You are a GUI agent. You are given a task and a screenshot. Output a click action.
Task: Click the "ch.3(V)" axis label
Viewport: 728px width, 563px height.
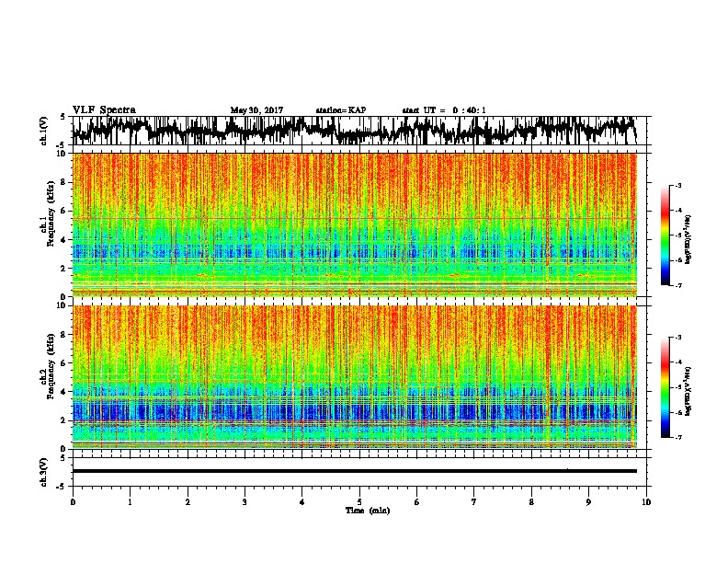click(44, 473)
